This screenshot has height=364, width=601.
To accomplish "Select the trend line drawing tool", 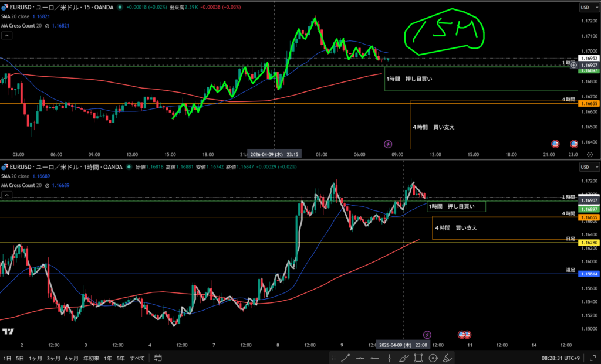I will 346,358.
